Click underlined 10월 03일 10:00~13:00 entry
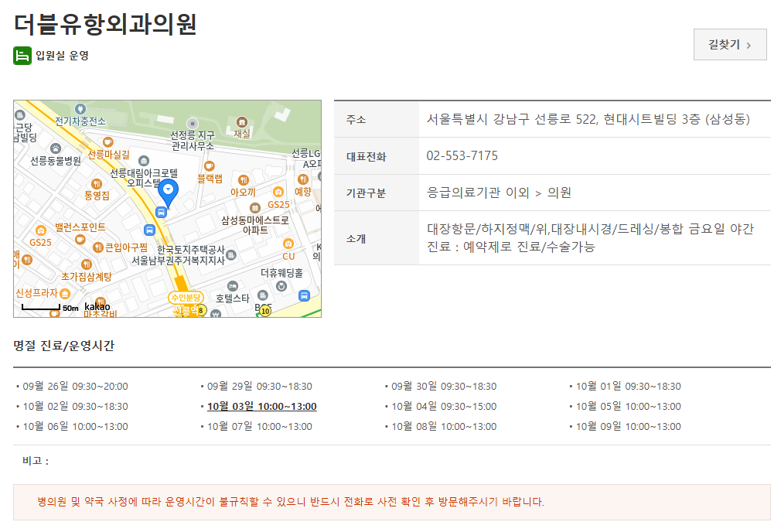 [261, 407]
